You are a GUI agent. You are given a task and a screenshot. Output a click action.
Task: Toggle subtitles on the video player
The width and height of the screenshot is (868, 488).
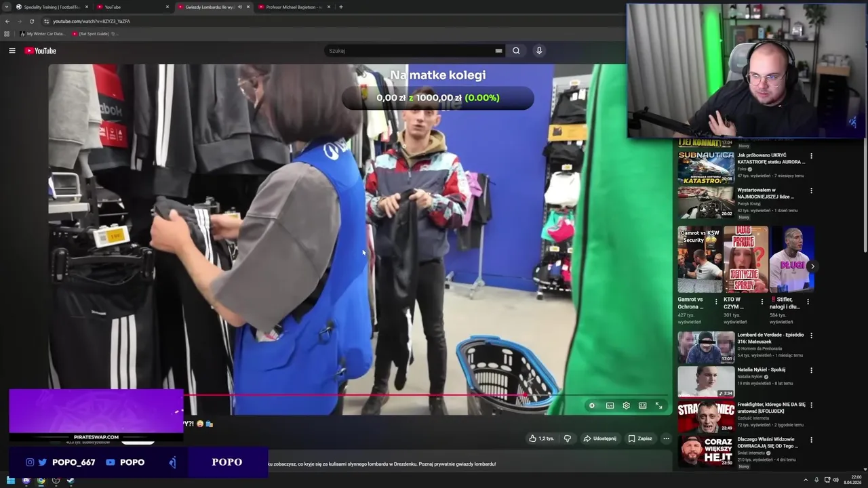pos(610,405)
